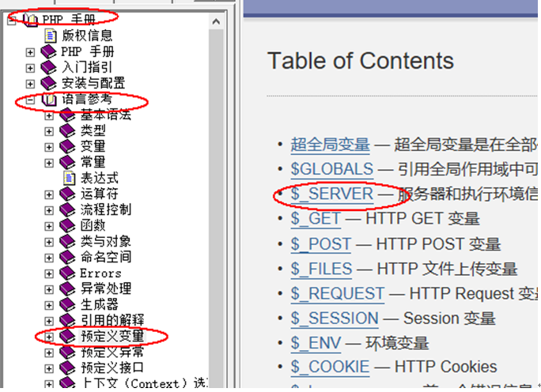Click the book icon beside 安装与配置
Image resolution: width=541 pixels, height=392 pixels.
pyautogui.click(x=49, y=83)
